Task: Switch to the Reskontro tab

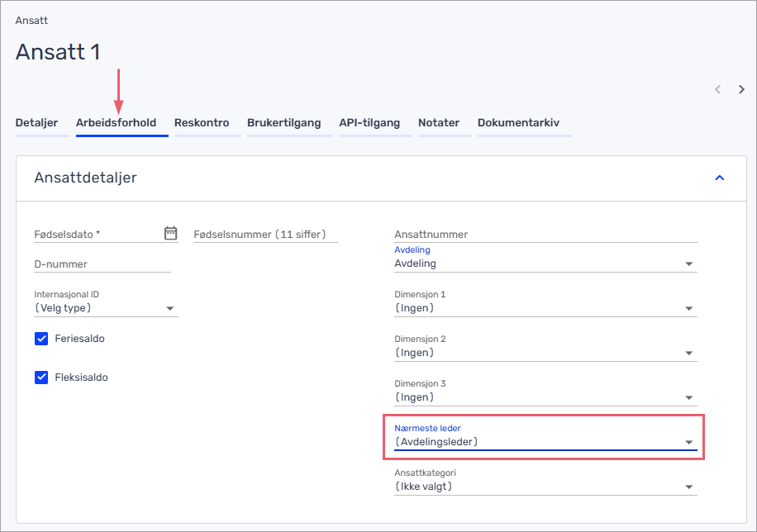Action: point(202,122)
